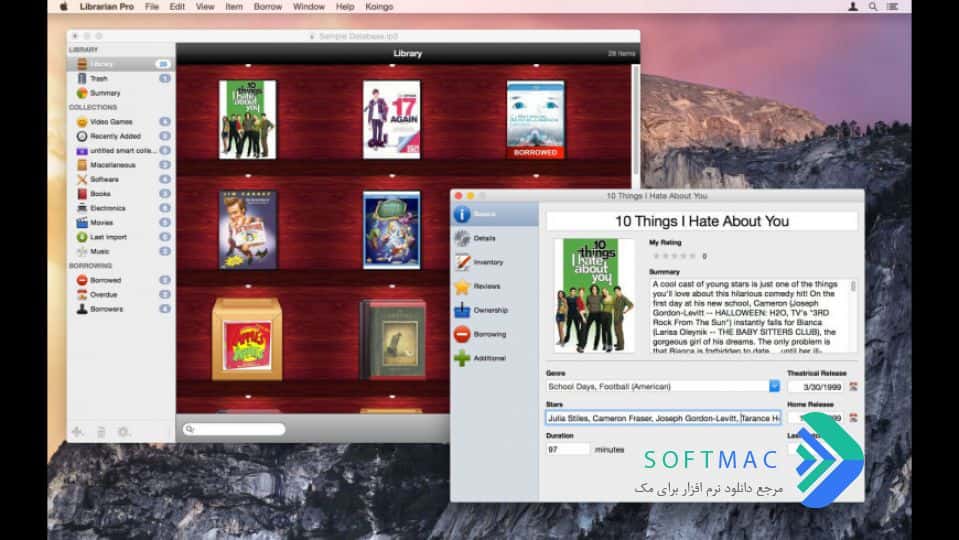The image size is (959, 540).
Task: Click the delete button below the sidebar
Action: tap(101, 432)
